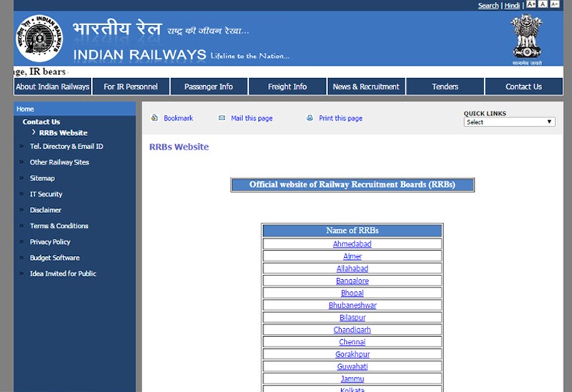This screenshot has height=392, width=572.
Task: Click the Name of RRBs table header
Action: pyautogui.click(x=352, y=230)
